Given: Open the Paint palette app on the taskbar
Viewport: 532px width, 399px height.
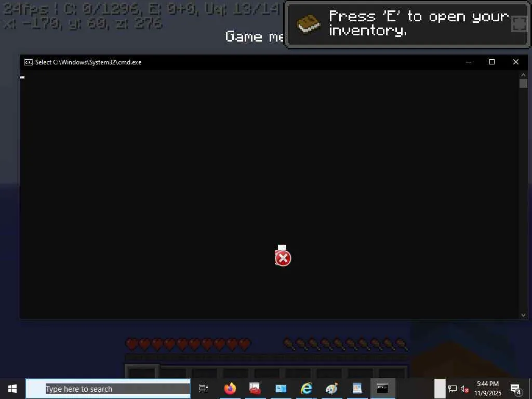Looking at the screenshot, I should [331, 389].
